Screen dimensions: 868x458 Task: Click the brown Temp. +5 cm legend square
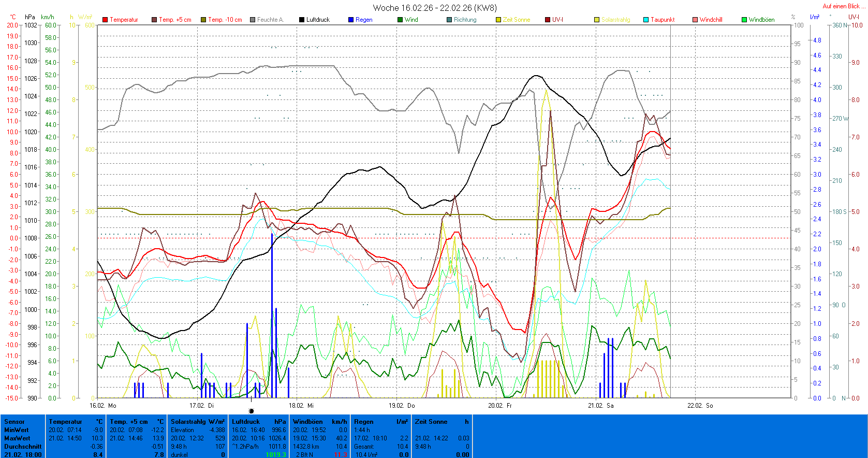tap(154, 20)
